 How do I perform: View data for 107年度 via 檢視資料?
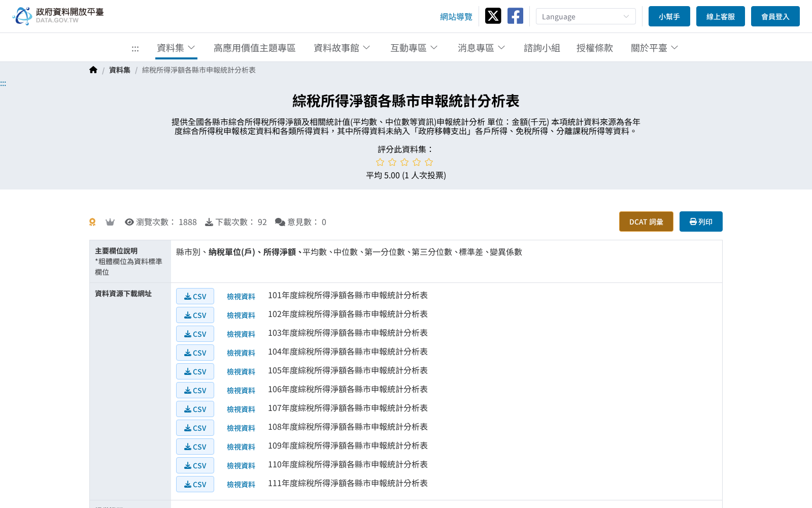tap(241, 409)
